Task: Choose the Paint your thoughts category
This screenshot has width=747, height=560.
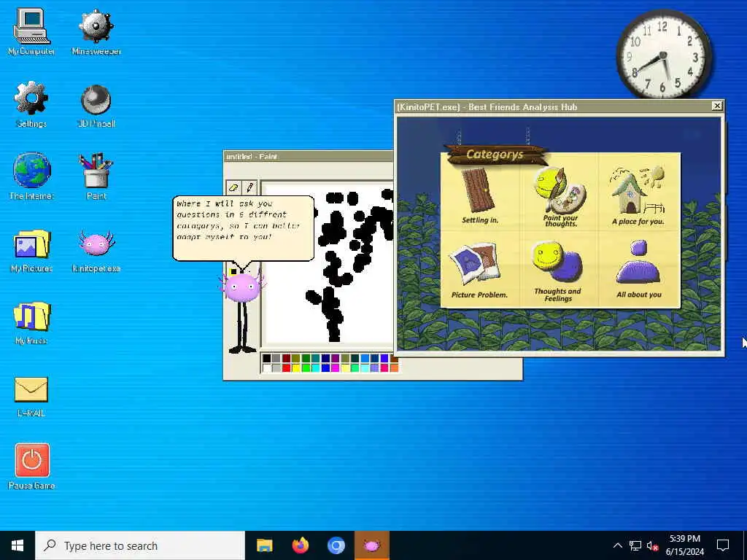Action: pos(559,196)
